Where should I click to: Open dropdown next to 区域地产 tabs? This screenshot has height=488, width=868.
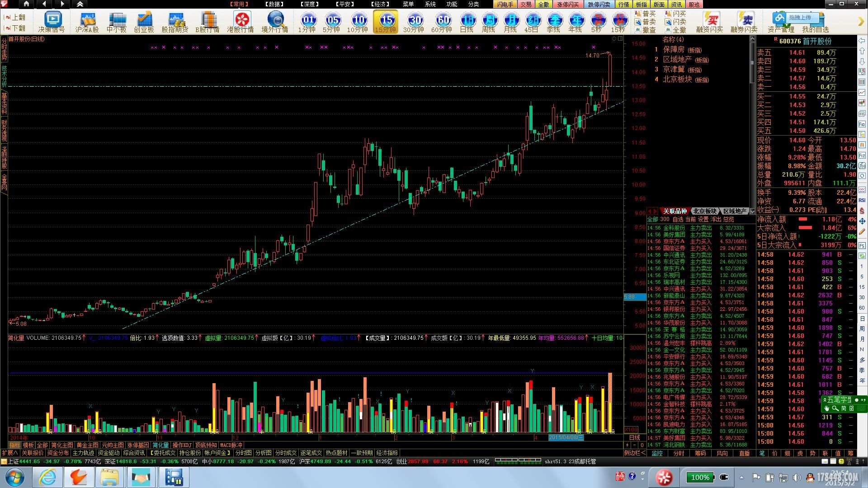coord(752,211)
